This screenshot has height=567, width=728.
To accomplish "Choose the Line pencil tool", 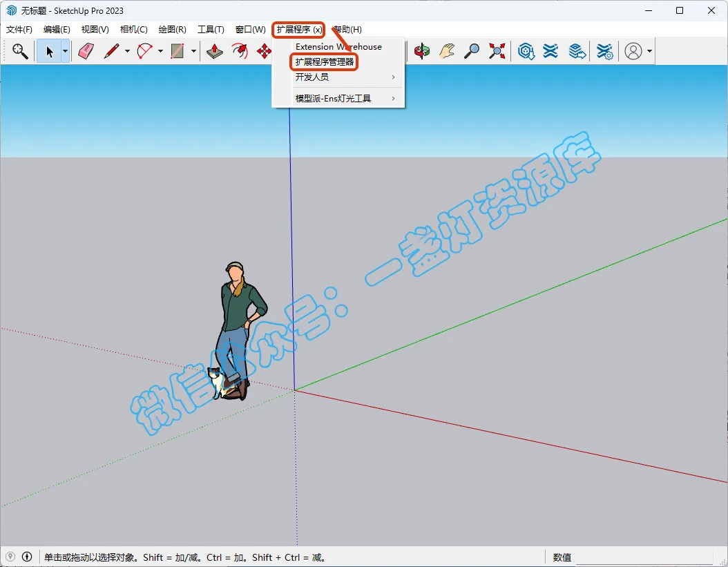I will pyautogui.click(x=111, y=51).
